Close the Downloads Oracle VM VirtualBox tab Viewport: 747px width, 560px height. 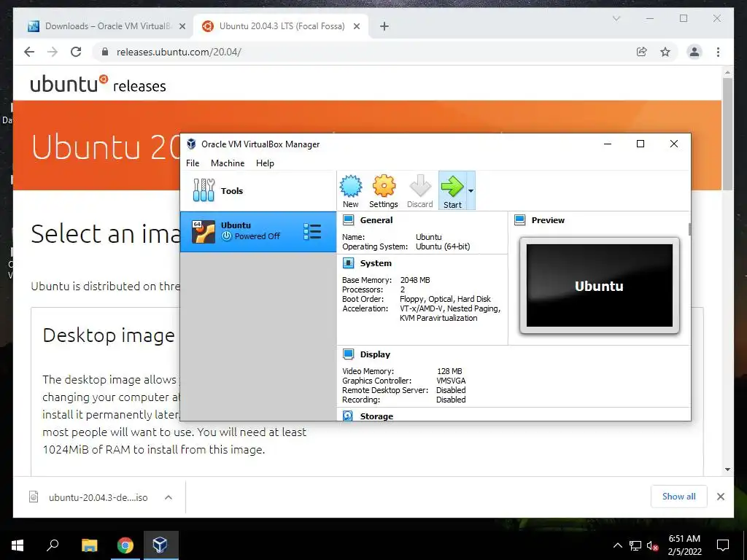tap(182, 26)
